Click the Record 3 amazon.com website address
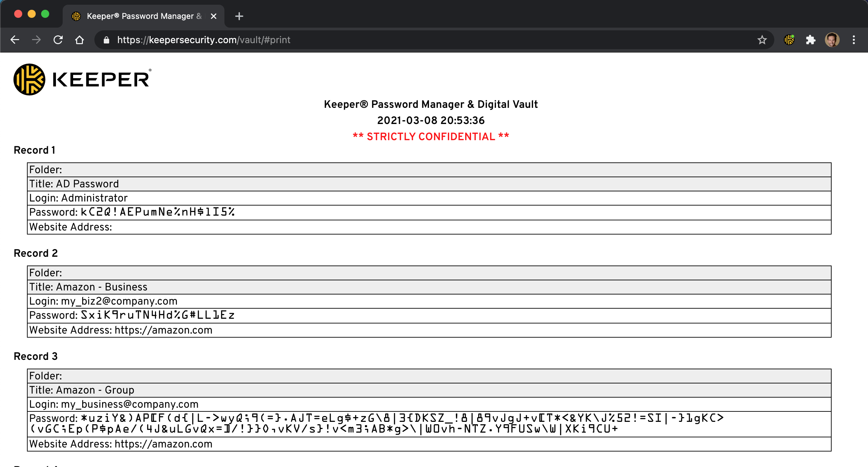This screenshot has height=467, width=868. point(163,444)
